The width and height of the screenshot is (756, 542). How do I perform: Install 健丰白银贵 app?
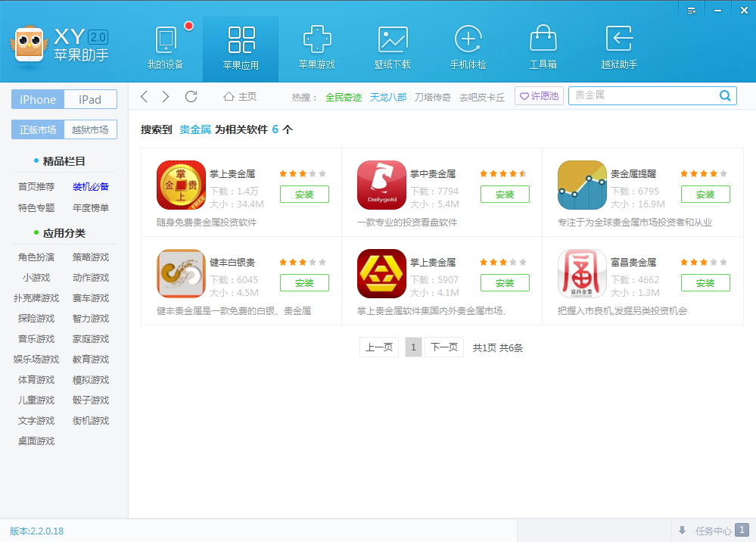pyautogui.click(x=304, y=283)
